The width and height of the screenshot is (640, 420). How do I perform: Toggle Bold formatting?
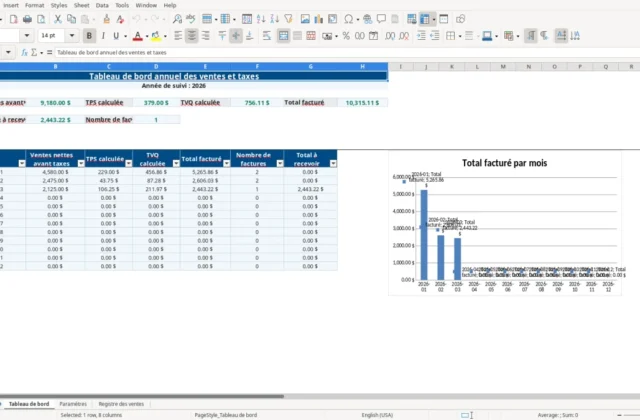(89, 36)
